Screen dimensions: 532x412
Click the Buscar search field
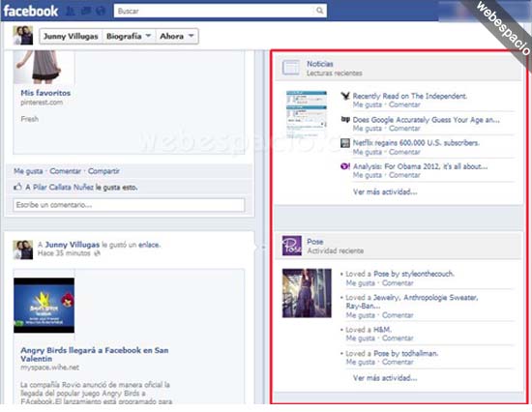pyautogui.click(x=220, y=11)
